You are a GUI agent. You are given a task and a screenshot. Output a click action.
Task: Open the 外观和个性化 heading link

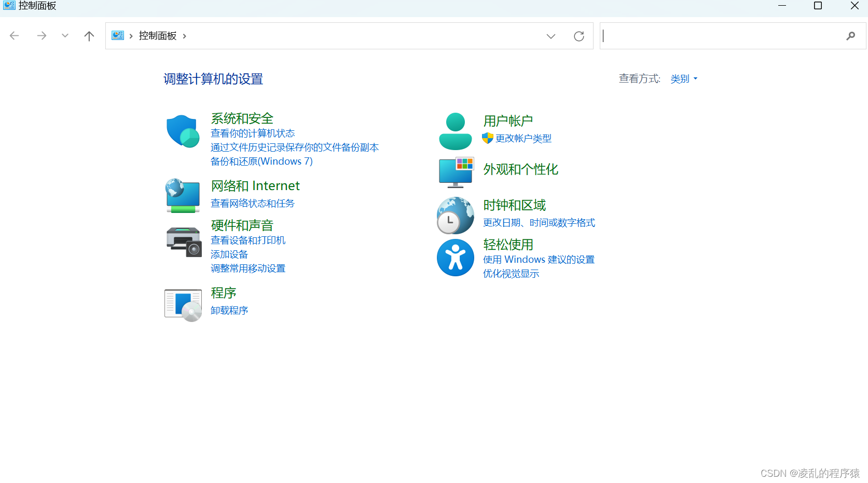point(520,169)
